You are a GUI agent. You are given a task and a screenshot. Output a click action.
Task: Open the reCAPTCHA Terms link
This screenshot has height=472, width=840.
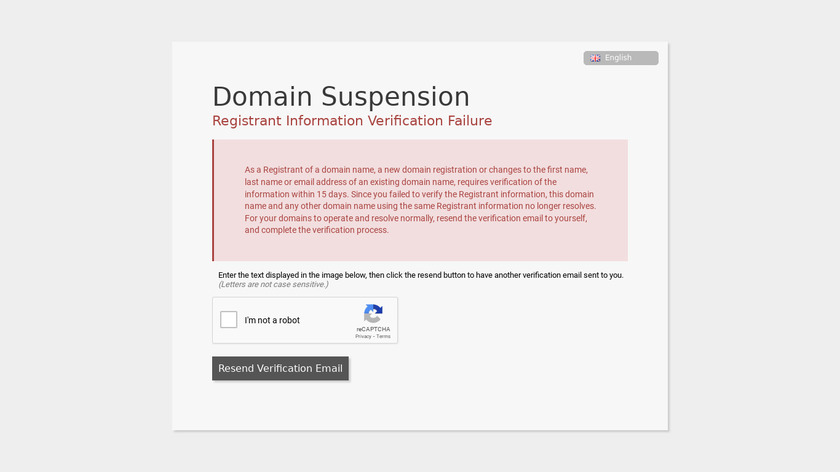[x=384, y=336]
